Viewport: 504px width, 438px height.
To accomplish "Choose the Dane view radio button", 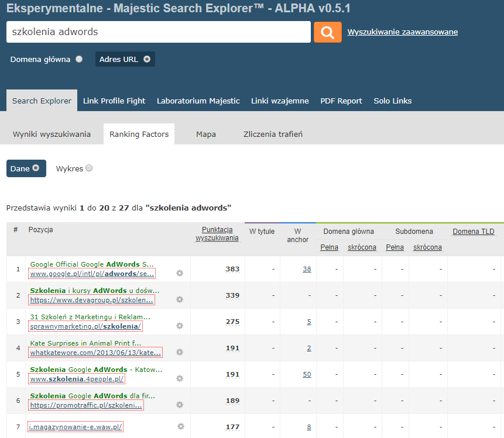I will coord(36,168).
